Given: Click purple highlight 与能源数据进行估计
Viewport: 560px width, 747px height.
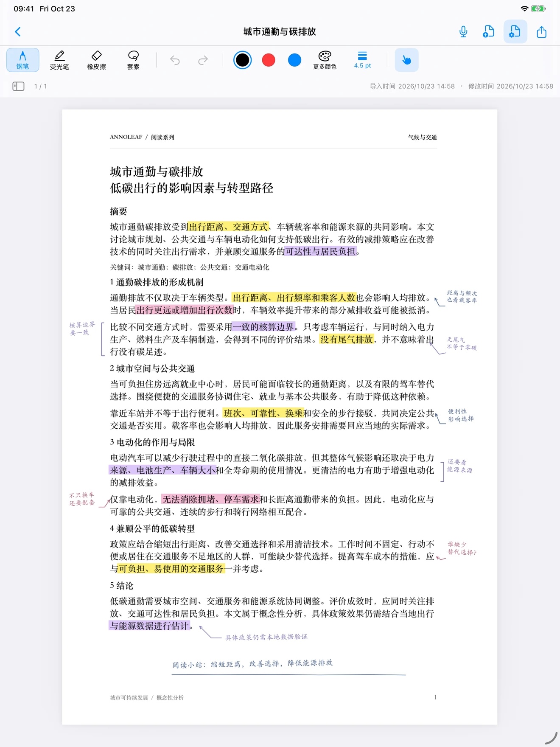Looking at the screenshot, I should tap(149, 626).
